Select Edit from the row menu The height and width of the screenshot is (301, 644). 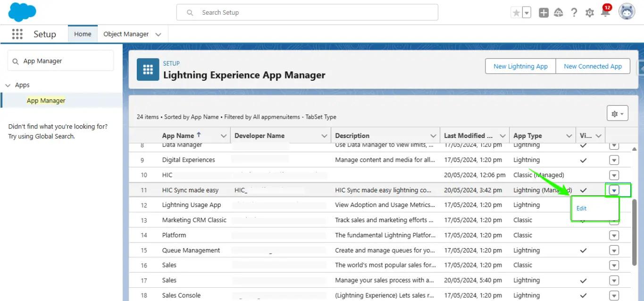click(x=581, y=208)
